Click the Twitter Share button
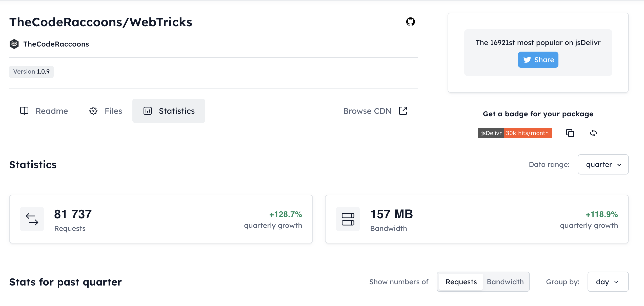This screenshot has width=644, height=306. [x=538, y=60]
